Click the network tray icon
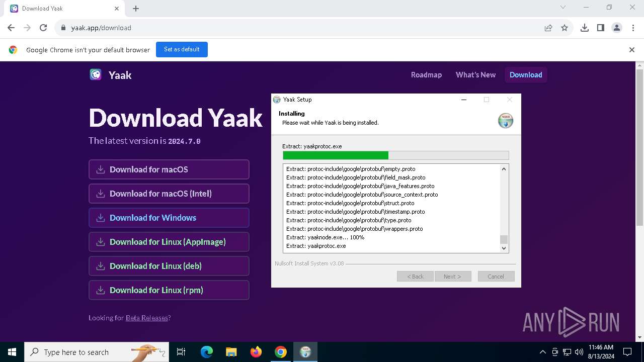This screenshot has height=362, width=644. tap(567, 352)
